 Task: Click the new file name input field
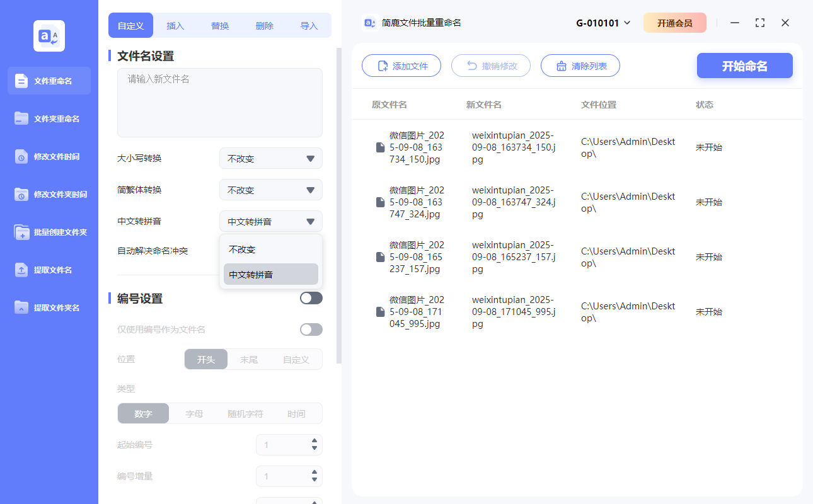(219, 101)
